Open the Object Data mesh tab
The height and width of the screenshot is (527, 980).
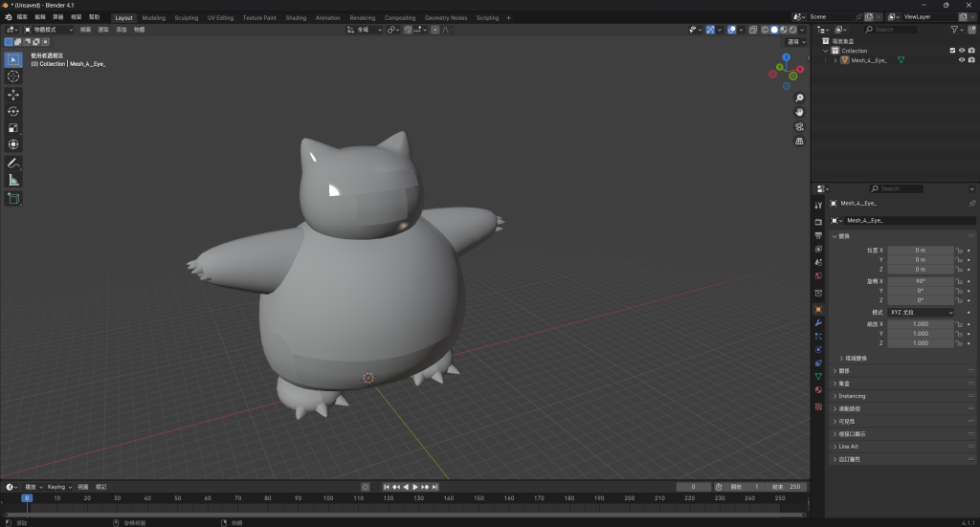point(818,377)
